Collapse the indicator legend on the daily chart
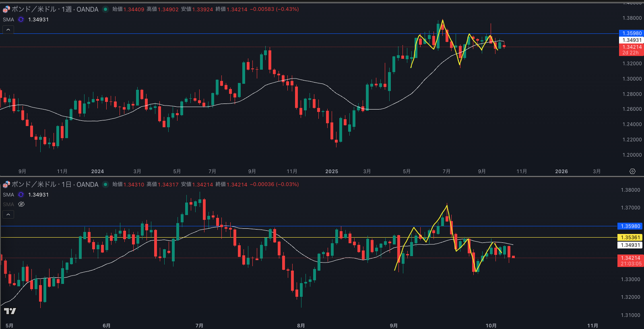This screenshot has height=329, width=644. (8, 214)
